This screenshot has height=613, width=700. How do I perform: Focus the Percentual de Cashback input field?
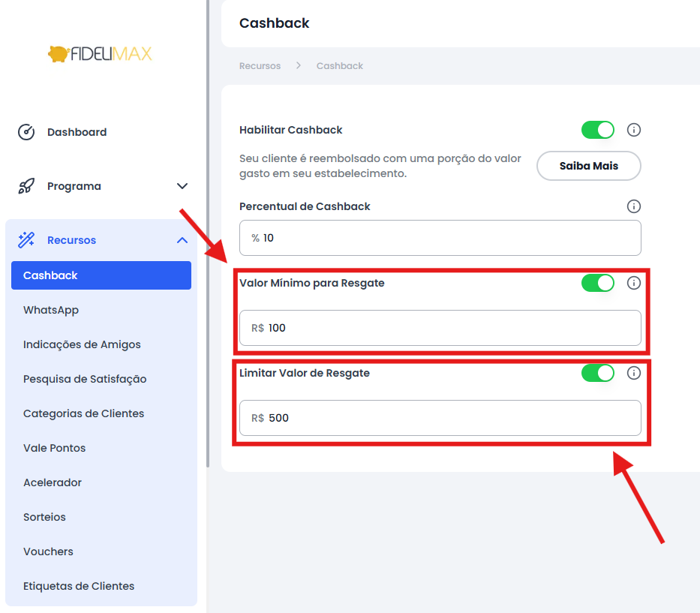pos(440,238)
